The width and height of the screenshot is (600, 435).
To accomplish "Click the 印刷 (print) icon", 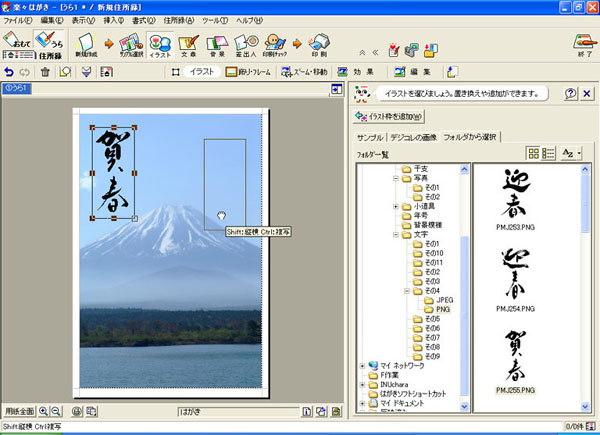I will pos(318,44).
